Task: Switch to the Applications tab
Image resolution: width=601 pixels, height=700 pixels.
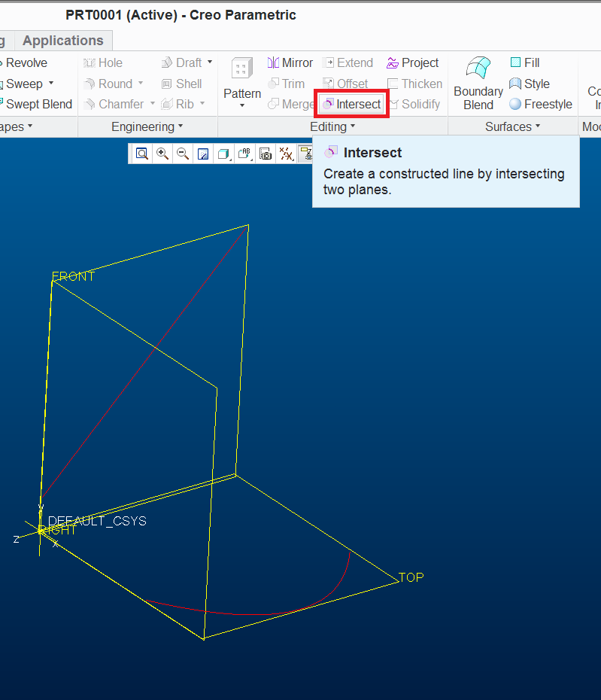Action: pyautogui.click(x=63, y=41)
